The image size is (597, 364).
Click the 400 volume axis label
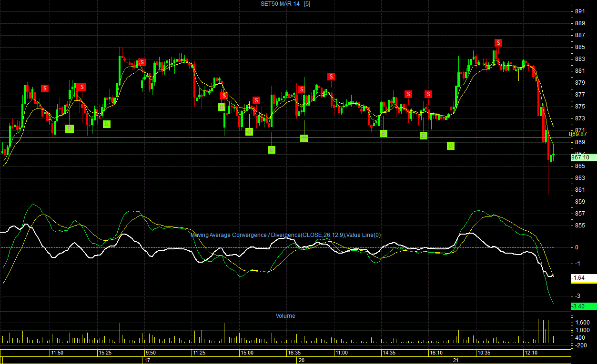point(580,338)
